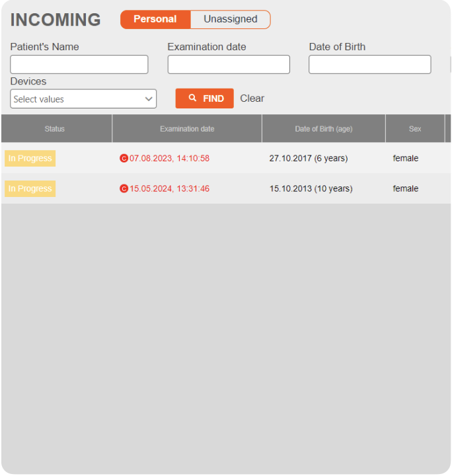Sort by the Status column header
The image size is (452, 476).
(55, 129)
